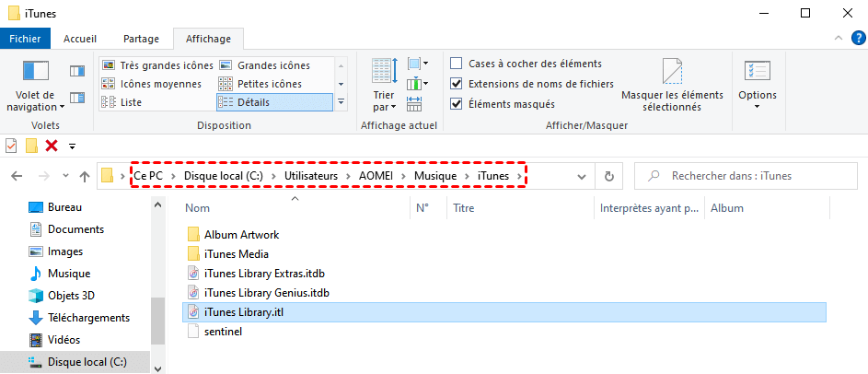Screen dimensions: 868x374
Task: Select the Liste layout
Action: pos(122,102)
